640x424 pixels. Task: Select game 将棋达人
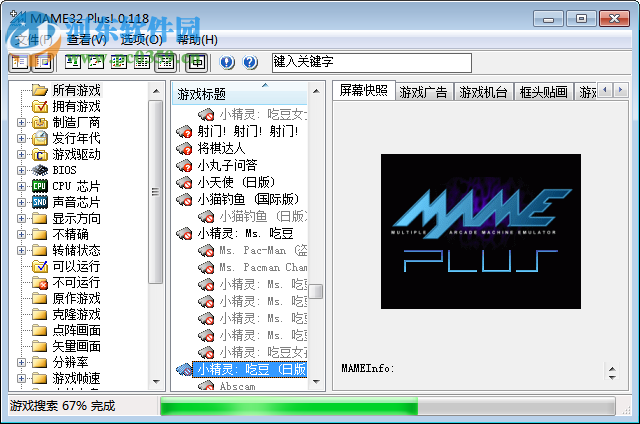click(221, 149)
